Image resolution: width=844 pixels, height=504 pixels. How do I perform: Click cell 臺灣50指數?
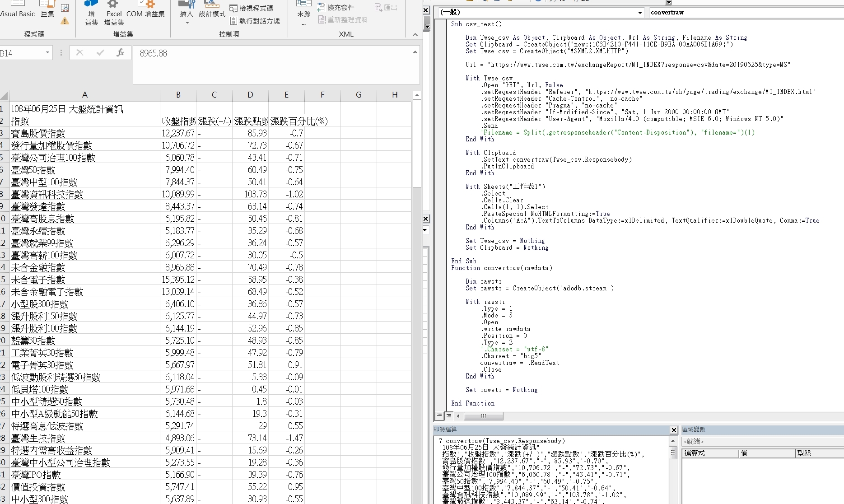point(84,170)
